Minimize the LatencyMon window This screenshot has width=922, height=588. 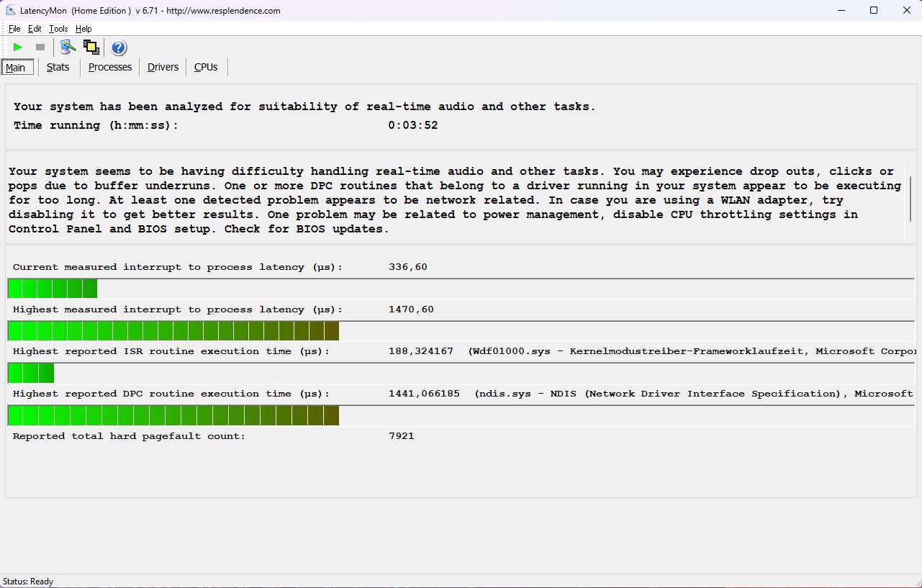tap(841, 11)
